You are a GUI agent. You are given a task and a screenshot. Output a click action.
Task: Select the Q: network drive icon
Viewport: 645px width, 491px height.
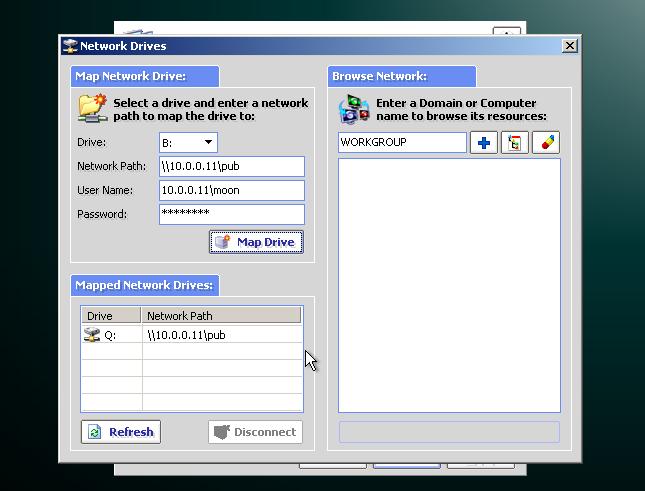click(x=93, y=335)
